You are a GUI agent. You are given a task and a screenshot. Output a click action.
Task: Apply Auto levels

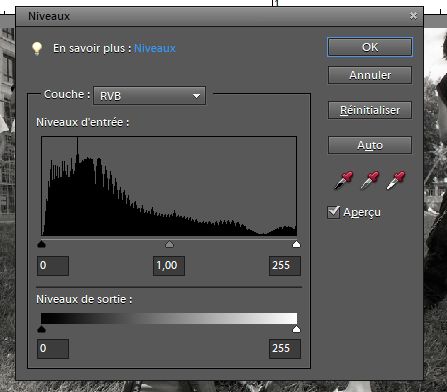[370, 145]
